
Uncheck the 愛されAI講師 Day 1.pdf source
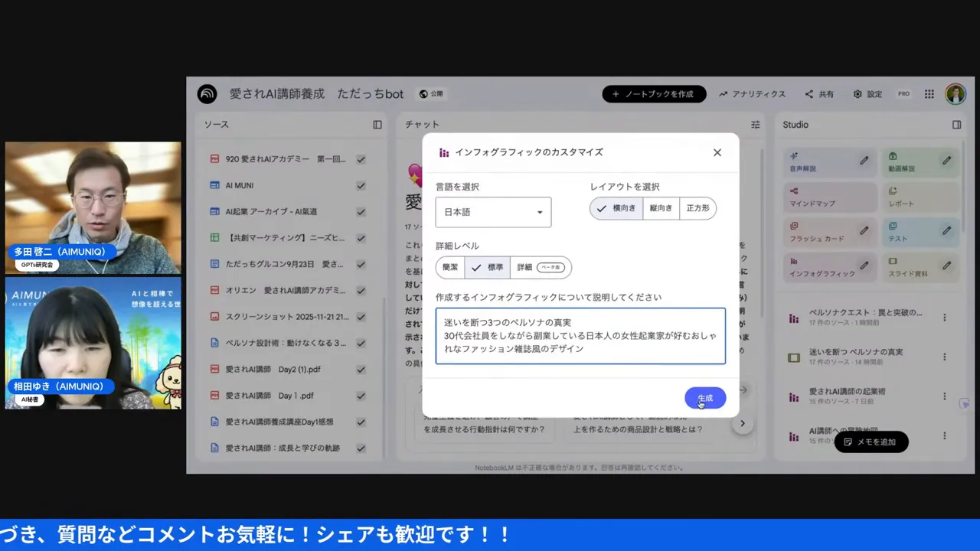(361, 395)
